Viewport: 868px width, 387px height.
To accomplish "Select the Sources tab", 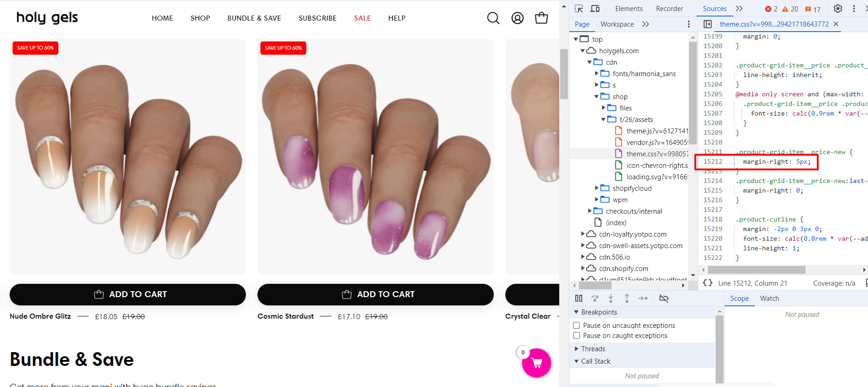I will [x=714, y=9].
